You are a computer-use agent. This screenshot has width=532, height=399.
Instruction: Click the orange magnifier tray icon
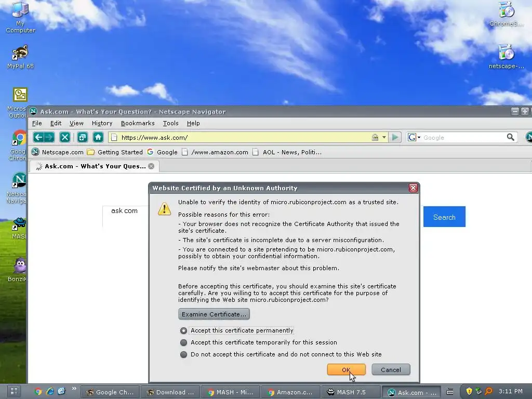click(x=488, y=392)
